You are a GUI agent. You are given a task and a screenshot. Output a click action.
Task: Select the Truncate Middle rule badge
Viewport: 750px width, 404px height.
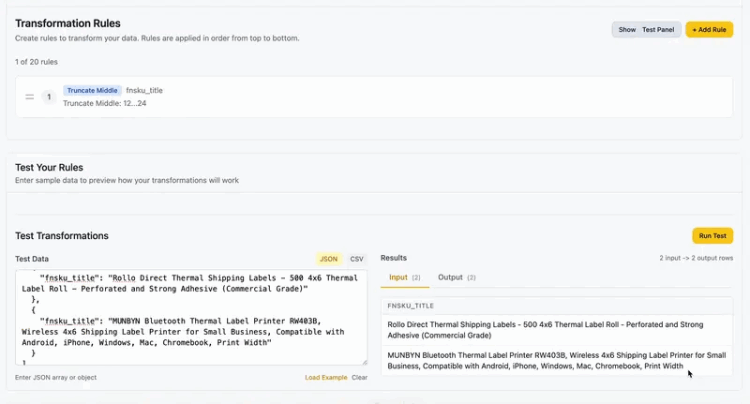click(92, 90)
